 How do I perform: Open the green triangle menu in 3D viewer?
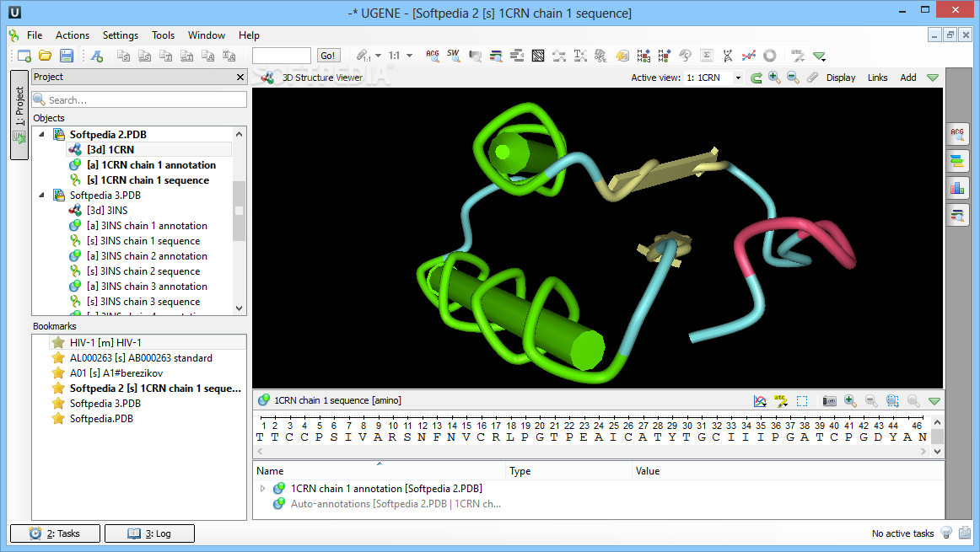(933, 78)
